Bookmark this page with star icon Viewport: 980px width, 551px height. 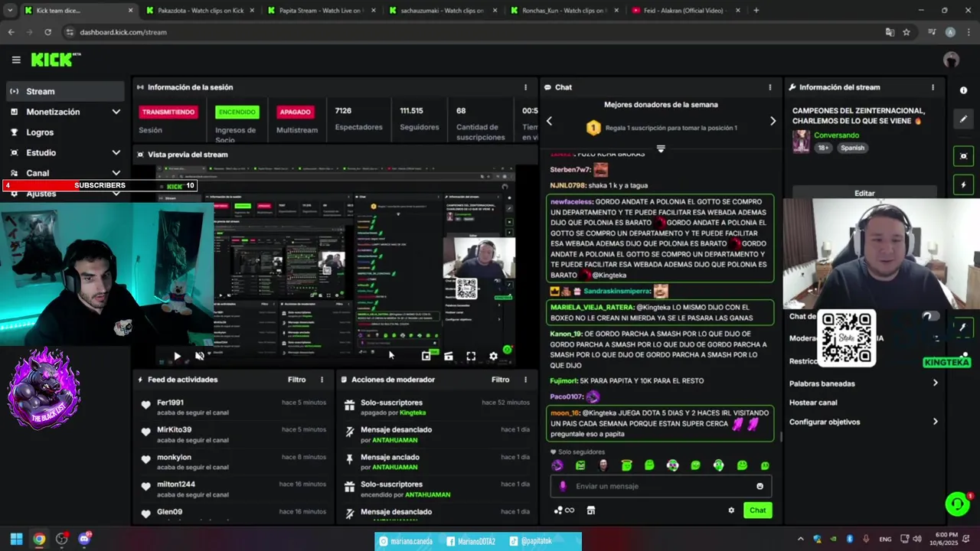tap(906, 32)
